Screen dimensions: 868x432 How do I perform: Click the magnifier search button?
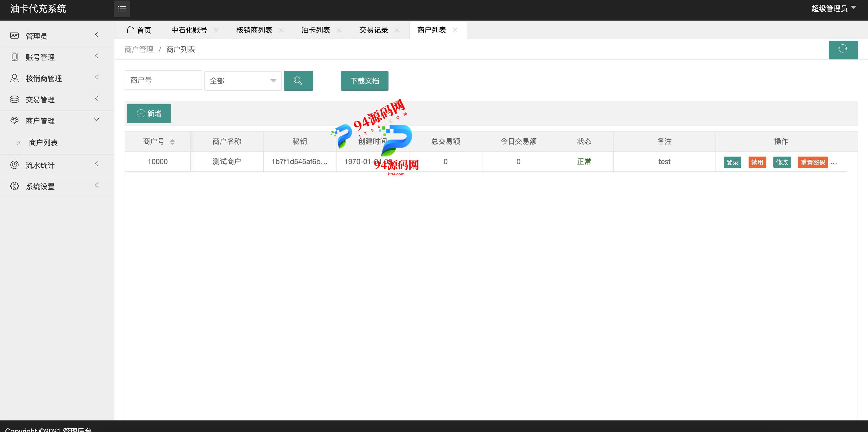click(298, 81)
